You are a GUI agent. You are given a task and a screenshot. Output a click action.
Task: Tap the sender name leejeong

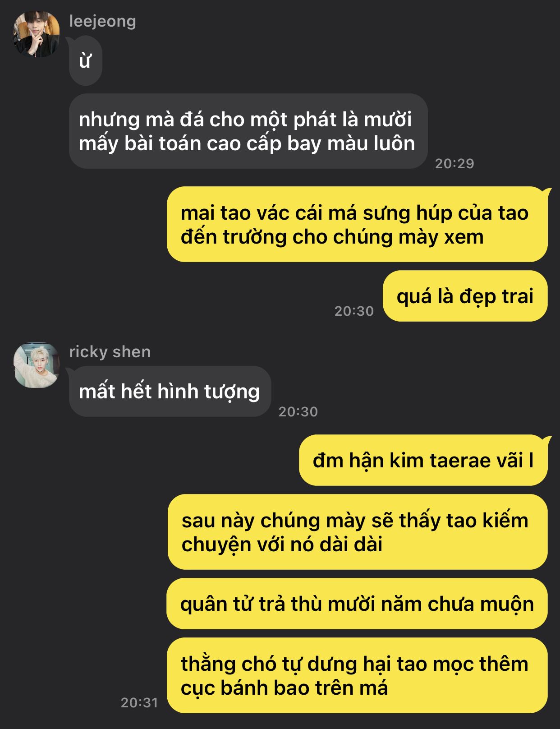tap(103, 21)
